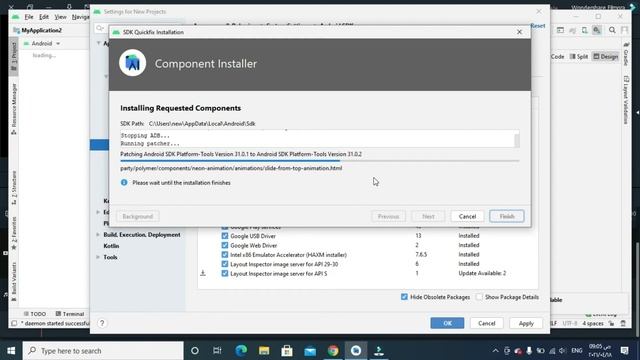Open Microsoft Edge from taskbar
This screenshot has width=640, height=360.
241,351
